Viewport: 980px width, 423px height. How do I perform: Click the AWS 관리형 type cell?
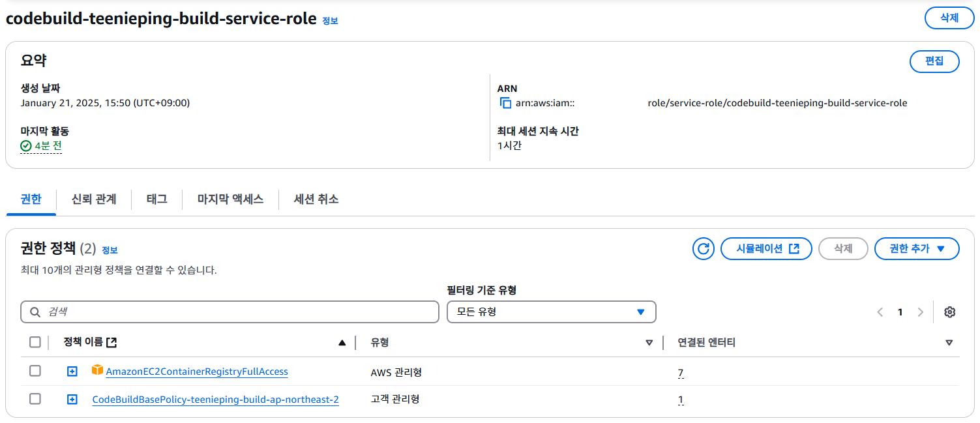(396, 372)
